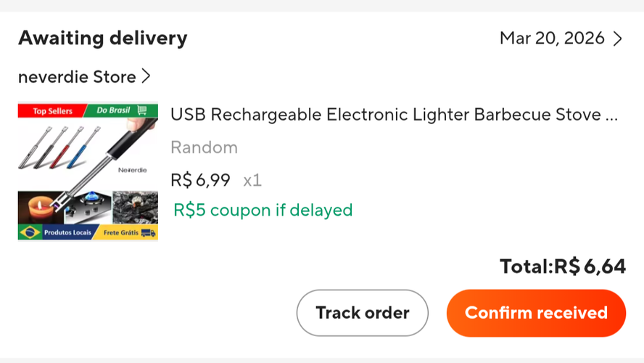This screenshot has height=363, width=644.
Task: Confirm received for the lighter order
Action: (x=536, y=313)
